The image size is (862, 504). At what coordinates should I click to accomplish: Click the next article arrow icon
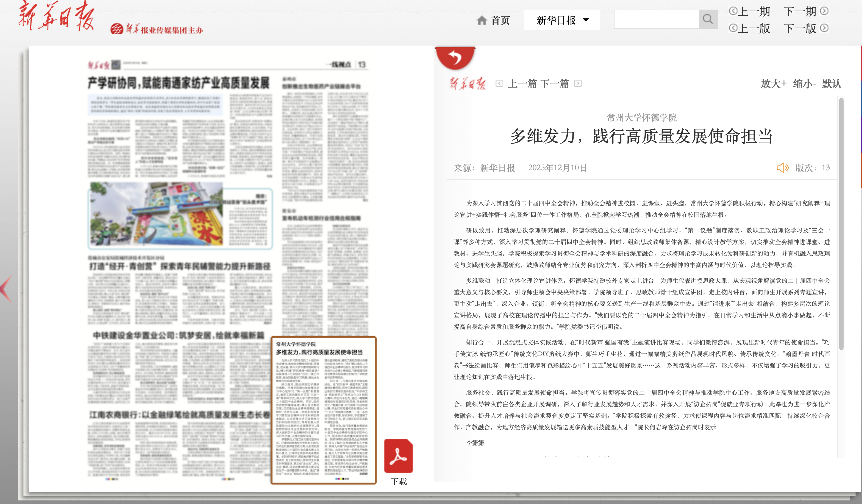[578, 83]
